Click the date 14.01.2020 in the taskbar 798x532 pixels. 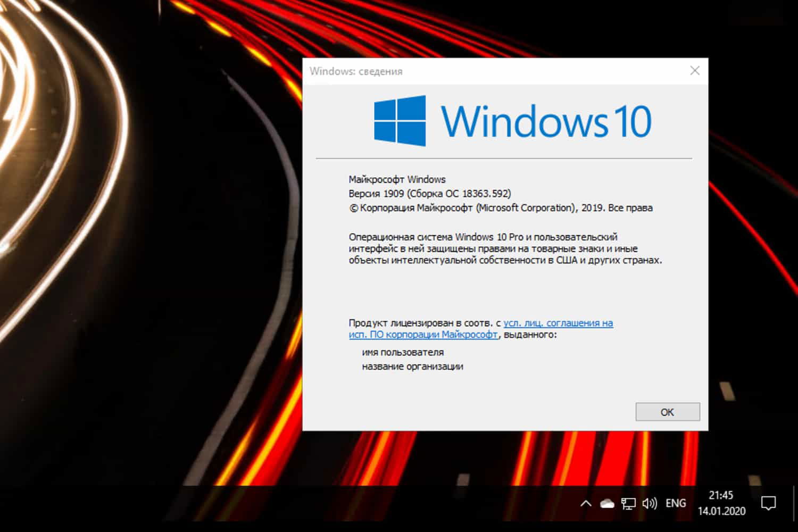[721, 511]
